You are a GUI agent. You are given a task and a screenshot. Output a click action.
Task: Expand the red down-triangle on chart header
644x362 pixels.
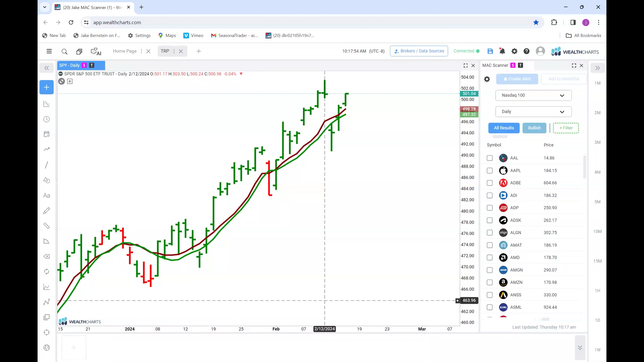(x=241, y=74)
